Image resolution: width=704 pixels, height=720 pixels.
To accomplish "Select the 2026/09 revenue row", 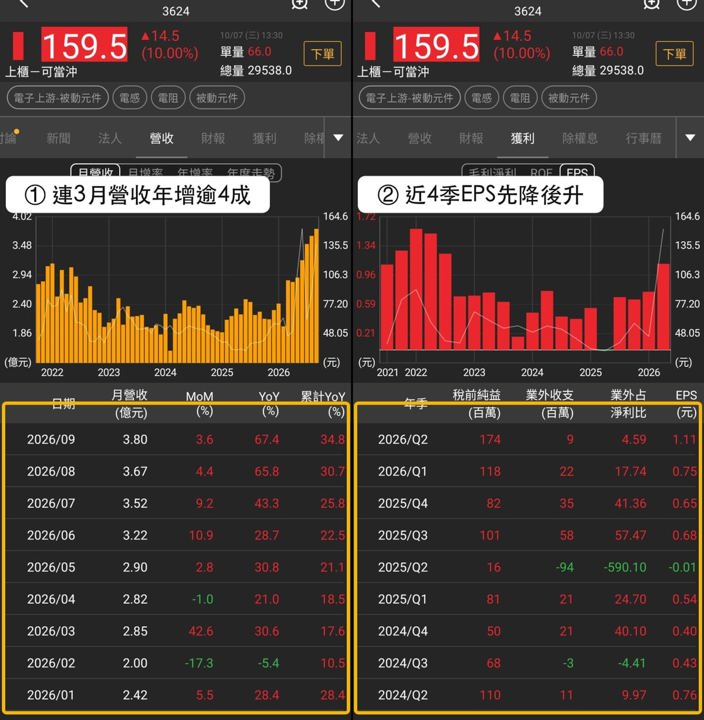I will point(176,439).
